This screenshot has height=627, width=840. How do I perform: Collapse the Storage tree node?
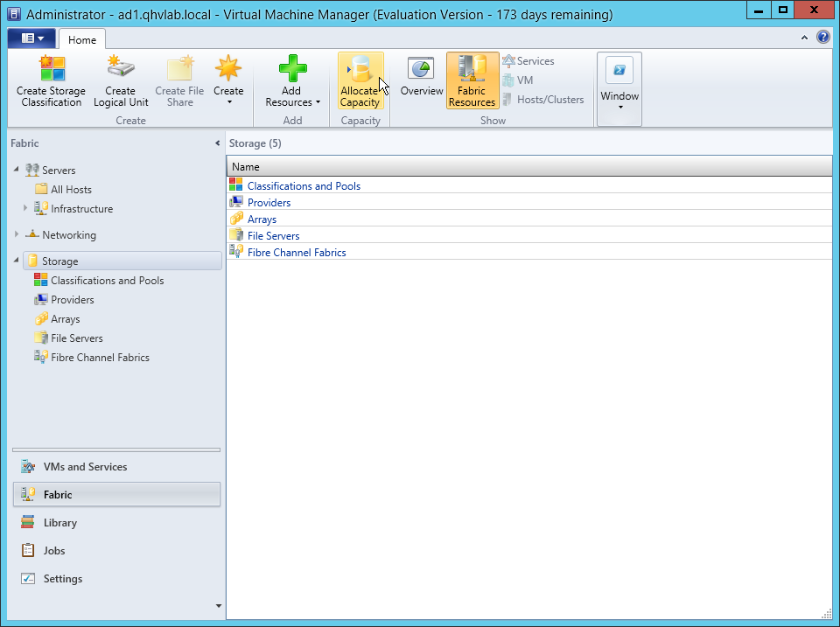(x=17, y=261)
